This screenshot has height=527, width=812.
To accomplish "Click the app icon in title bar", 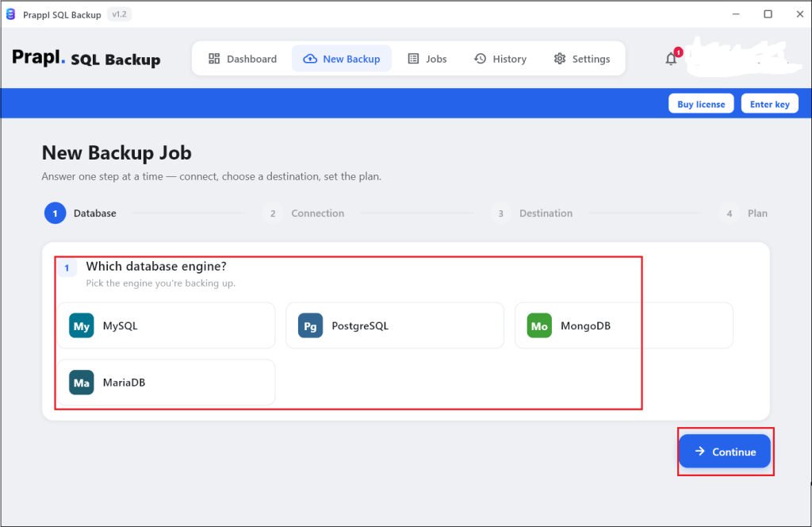I will pyautogui.click(x=11, y=14).
